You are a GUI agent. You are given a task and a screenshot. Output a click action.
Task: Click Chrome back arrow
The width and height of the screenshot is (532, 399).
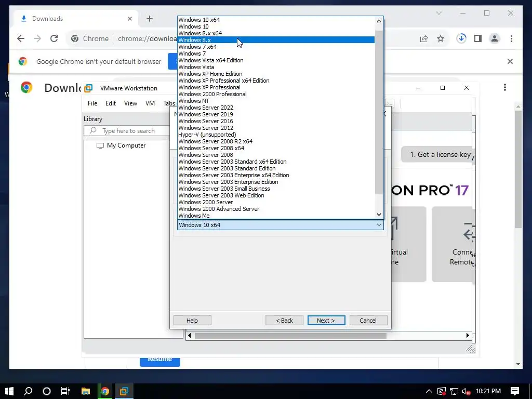tap(21, 38)
